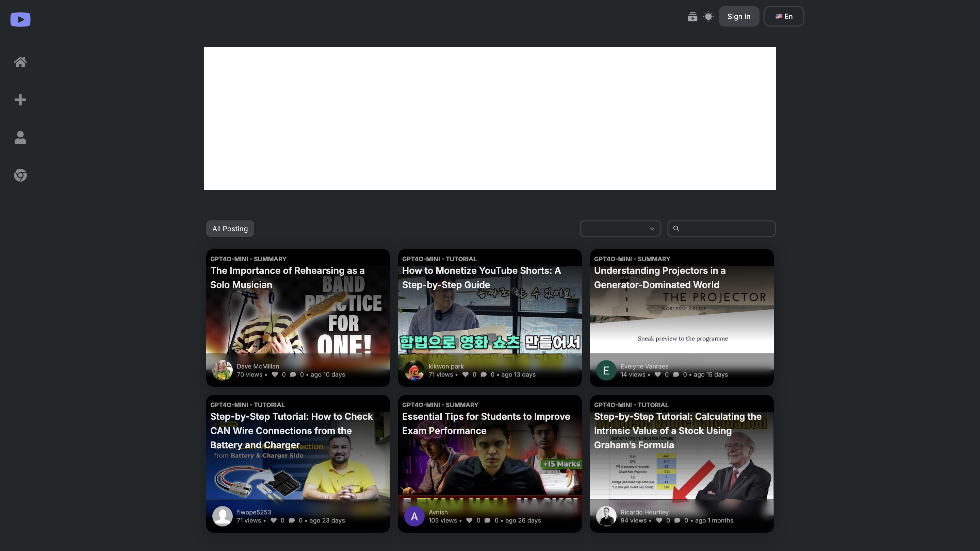Open the En language selector
Image resolution: width=980 pixels, height=551 pixels.
tap(784, 16)
